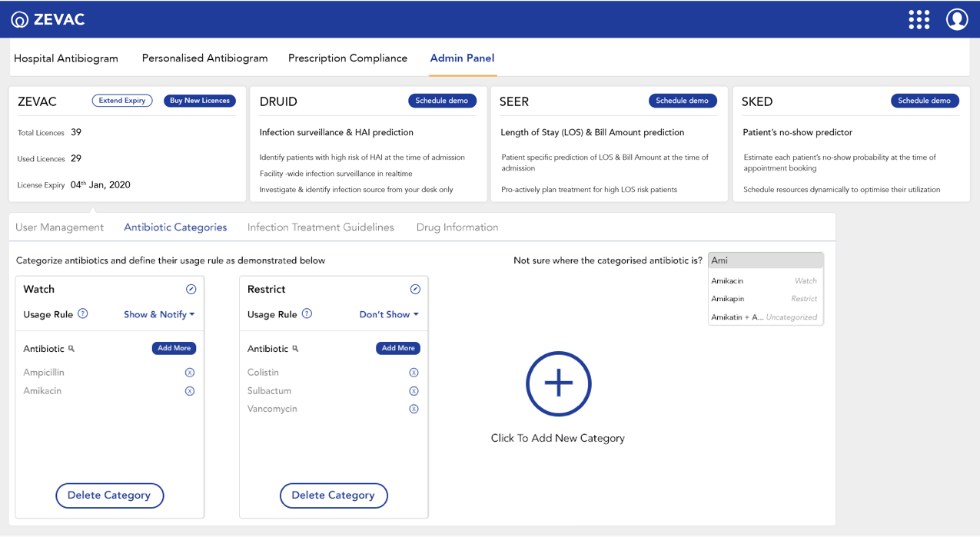
Task: Open the apps grid icon in header
Action: coord(919,19)
